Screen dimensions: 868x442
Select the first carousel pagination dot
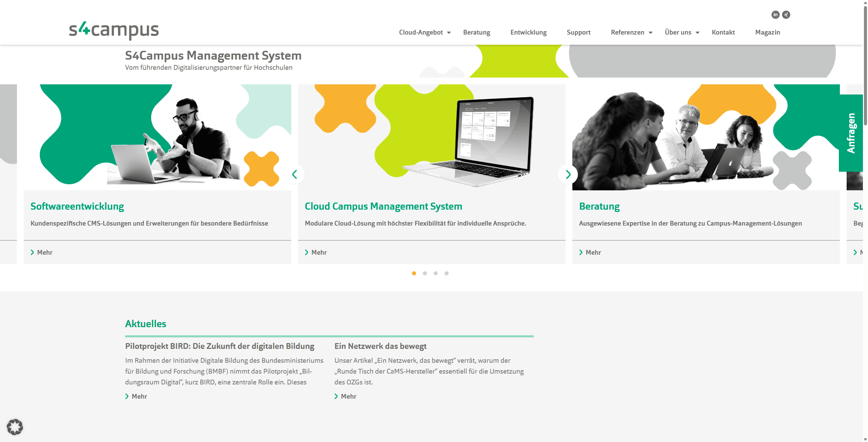pos(414,273)
